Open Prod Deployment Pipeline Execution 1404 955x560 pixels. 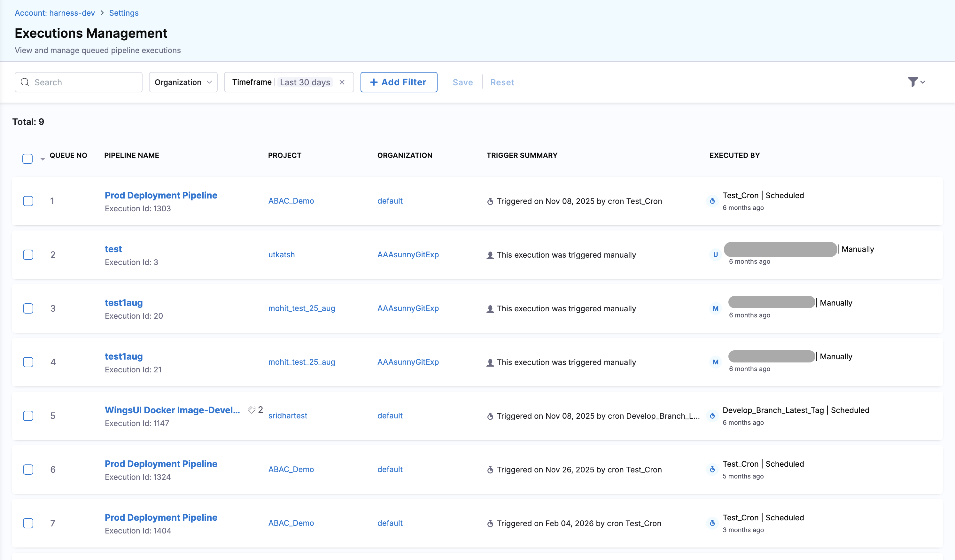point(161,517)
